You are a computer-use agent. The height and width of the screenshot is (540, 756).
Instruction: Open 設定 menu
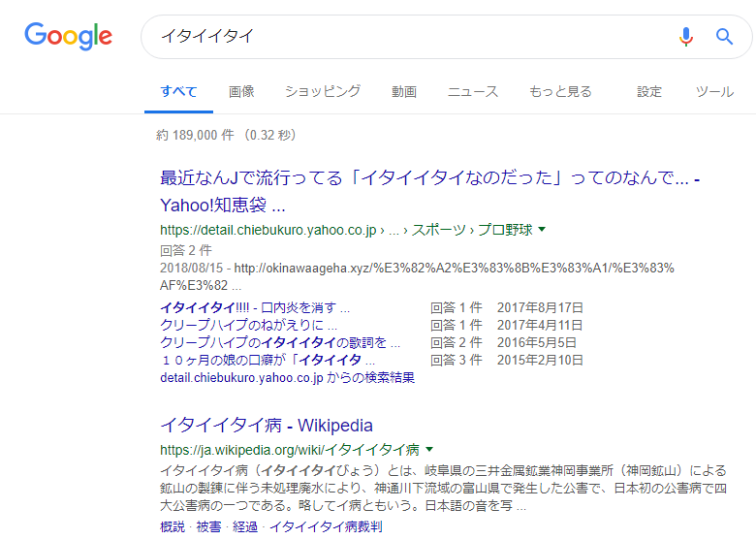[x=649, y=91]
